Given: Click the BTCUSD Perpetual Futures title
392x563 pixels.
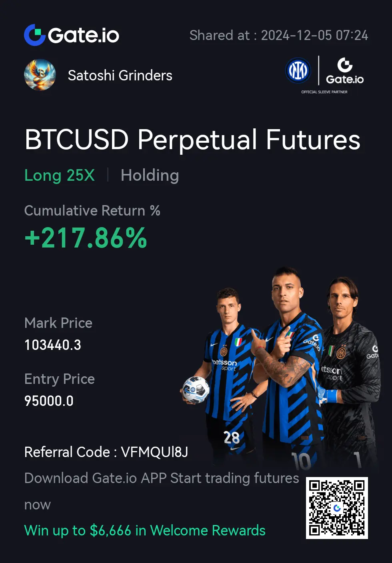Looking at the screenshot, I should [x=192, y=140].
